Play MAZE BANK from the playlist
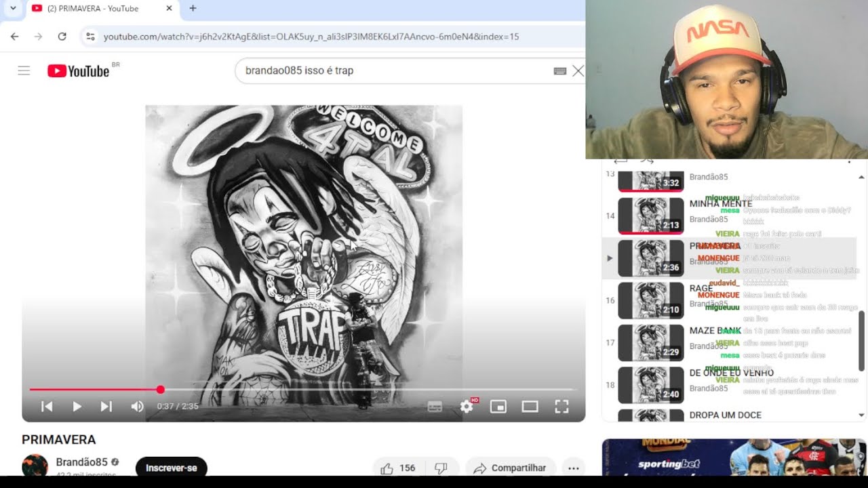 pos(729,343)
